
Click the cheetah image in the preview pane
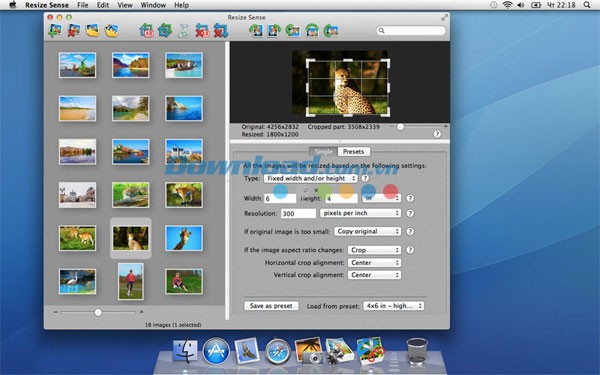click(x=341, y=83)
